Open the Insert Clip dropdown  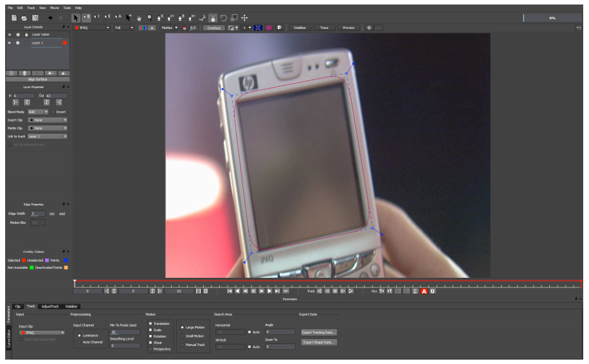pos(48,120)
